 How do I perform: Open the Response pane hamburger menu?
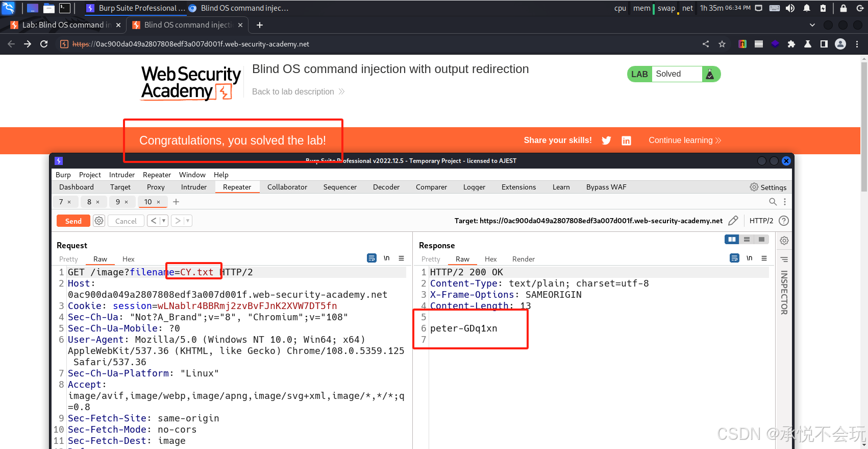[x=764, y=258]
